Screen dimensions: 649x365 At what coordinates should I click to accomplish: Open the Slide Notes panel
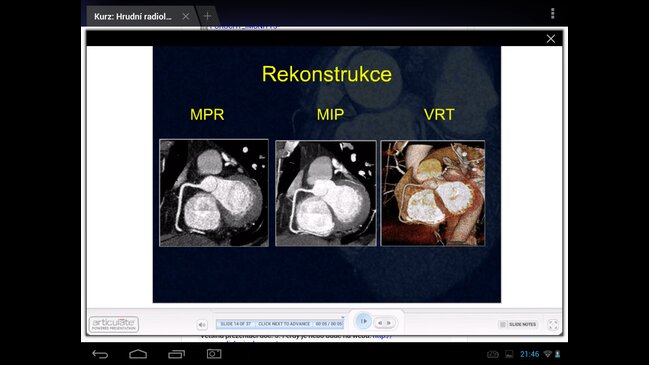point(518,324)
